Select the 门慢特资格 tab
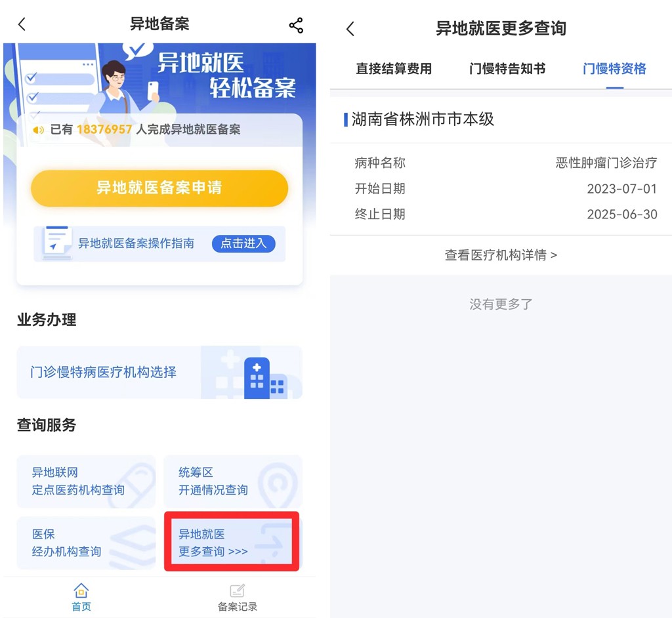Image resolution: width=672 pixels, height=618 pixels. pyautogui.click(x=614, y=69)
